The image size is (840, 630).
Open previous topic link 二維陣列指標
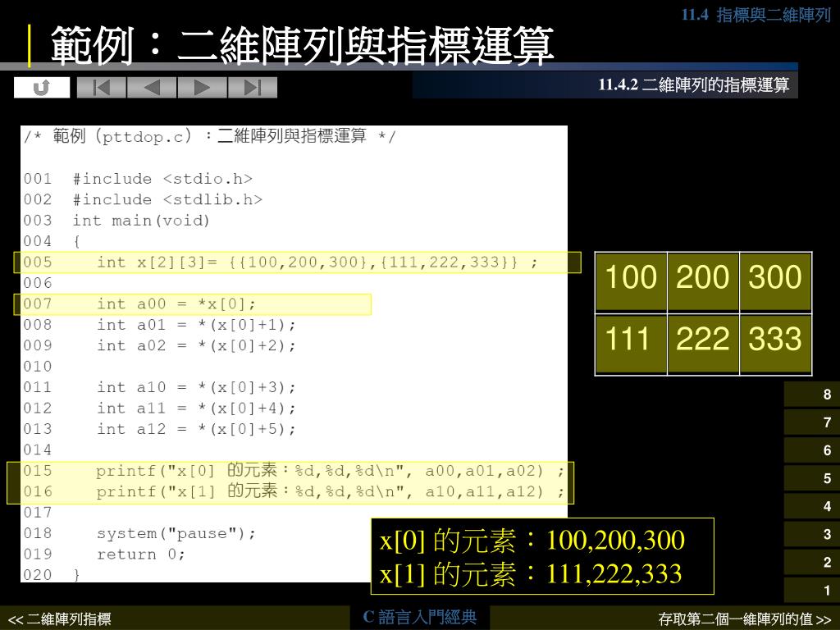(x=59, y=620)
